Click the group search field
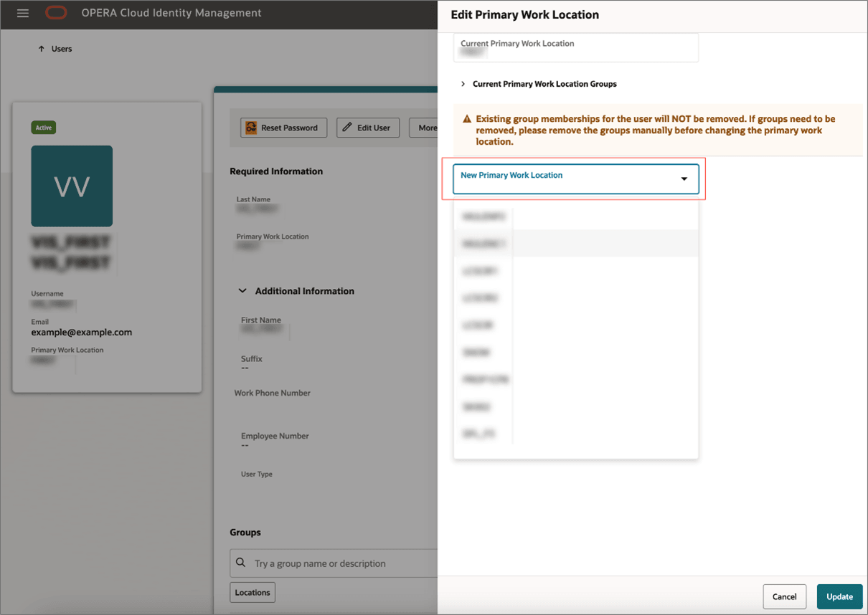Image resolution: width=868 pixels, height=615 pixels. (334, 563)
